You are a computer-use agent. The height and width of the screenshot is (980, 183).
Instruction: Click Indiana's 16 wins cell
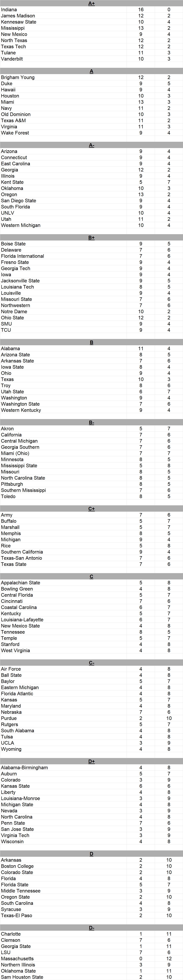tap(141, 10)
